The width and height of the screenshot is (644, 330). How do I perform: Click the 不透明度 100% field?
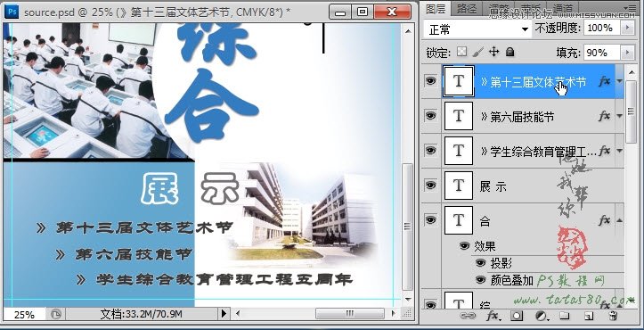[602, 29]
